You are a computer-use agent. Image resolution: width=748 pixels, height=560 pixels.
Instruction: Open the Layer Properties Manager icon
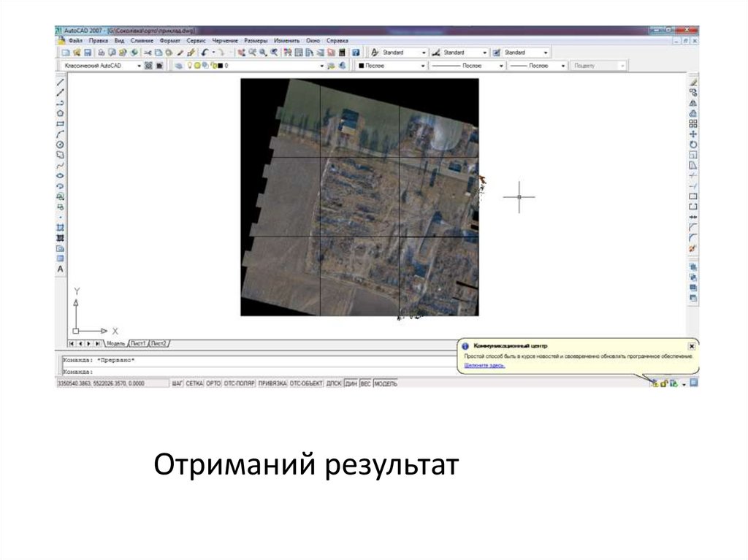pos(179,66)
